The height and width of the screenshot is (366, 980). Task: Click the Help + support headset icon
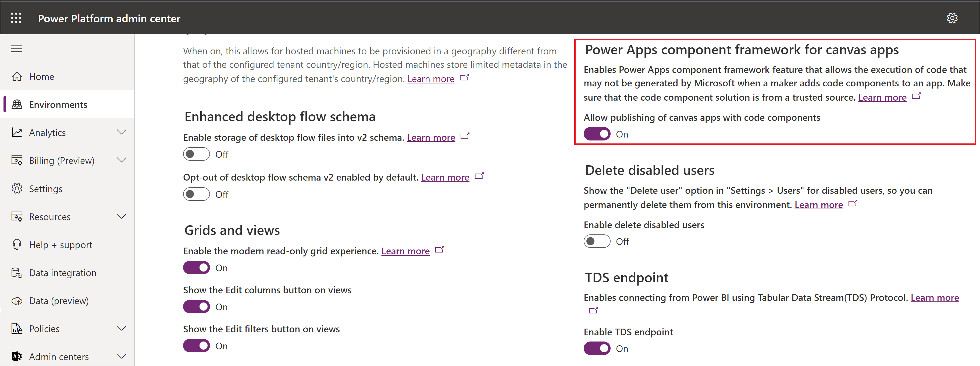click(x=17, y=245)
